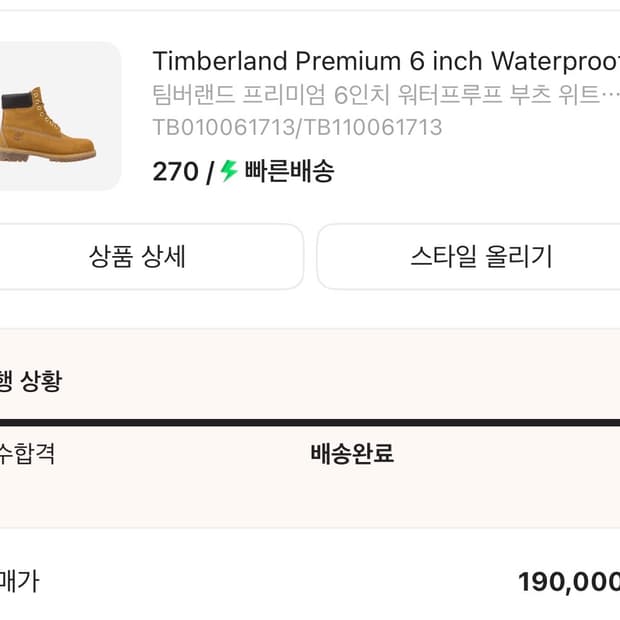Tap the word Waterproof in the title
This screenshot has width=620, height=620.
(556, 61)
